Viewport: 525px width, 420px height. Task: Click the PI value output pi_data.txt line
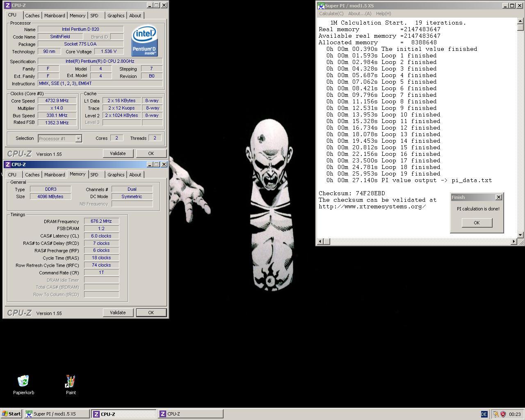409,180
